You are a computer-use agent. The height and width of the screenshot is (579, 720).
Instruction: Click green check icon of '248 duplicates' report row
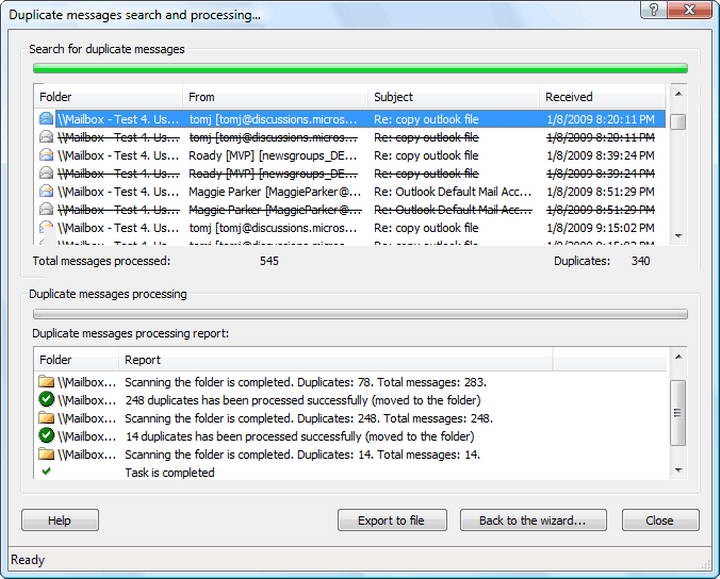[46, 399]
